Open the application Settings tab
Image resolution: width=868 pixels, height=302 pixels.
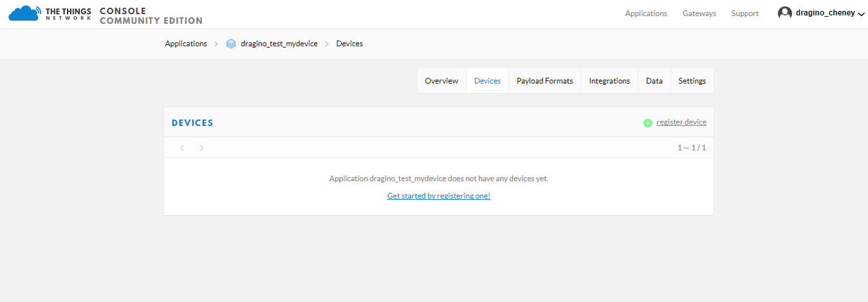click(x=692, y=81)
